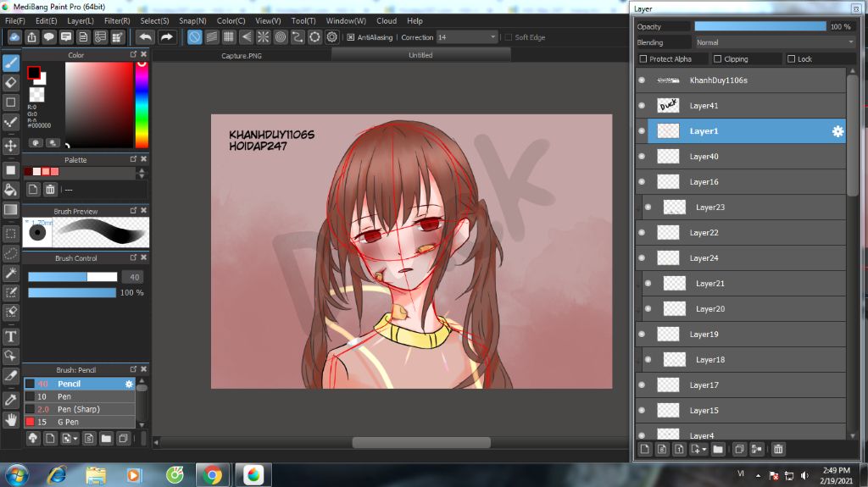Click palette list stepper arrows

(x=142, y=174)
